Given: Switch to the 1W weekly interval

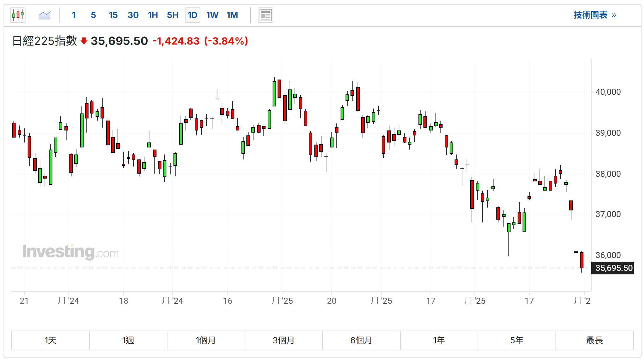Looking at the screenshot, I should pyautogui.click(x=212, y=15).
